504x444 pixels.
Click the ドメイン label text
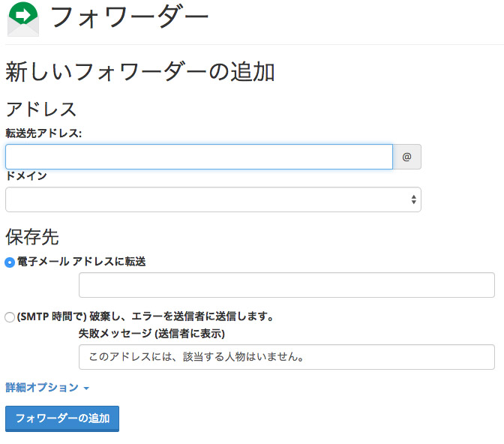click(x=26, y=175)
